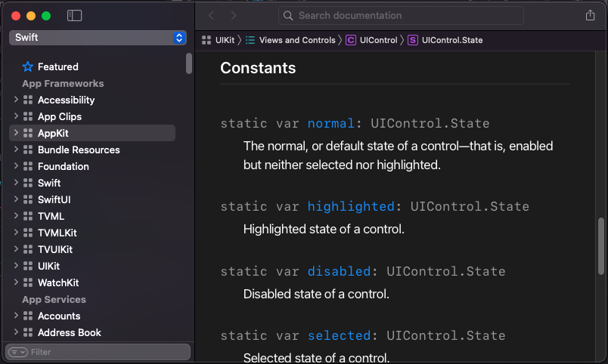Click the Constants heading
The height and width of the screenshot is (364, 608).
tap(258, 68)
